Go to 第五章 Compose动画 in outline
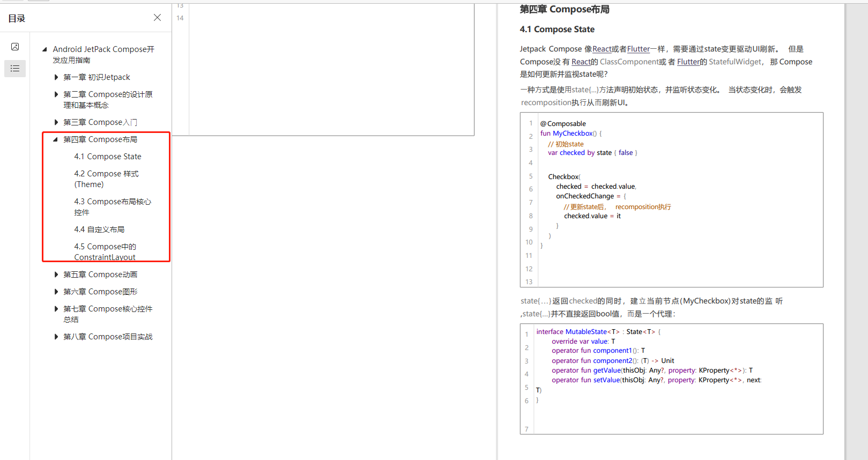The height and width of the screenshot is (460, 868). click(100, 274)
